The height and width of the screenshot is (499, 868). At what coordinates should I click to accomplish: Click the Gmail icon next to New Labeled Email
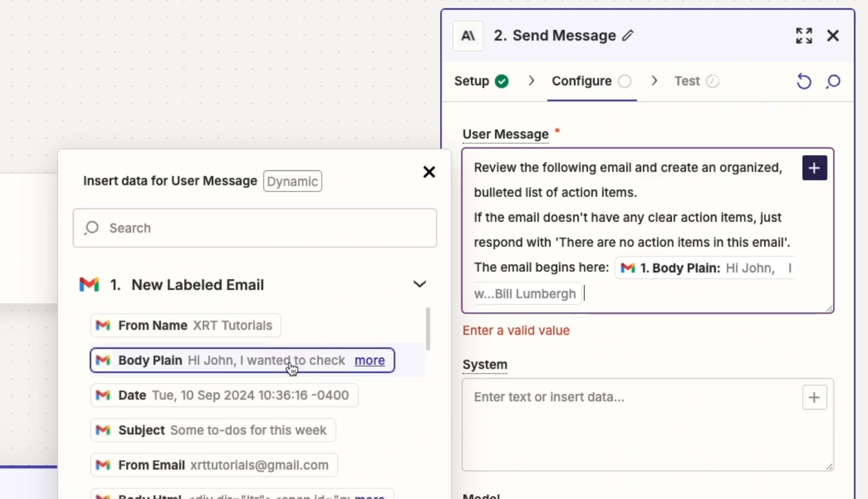coord(89,285)
